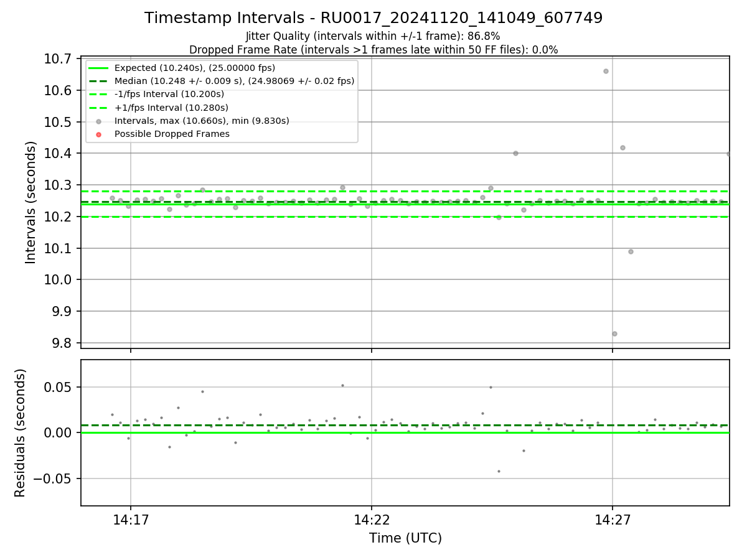Click the plot title 'Timestamp Intervals - RU0017_20241120_141049_607749'
This screenshot has width=747, height=560.
pyautogui.click(x=374, y=18)
